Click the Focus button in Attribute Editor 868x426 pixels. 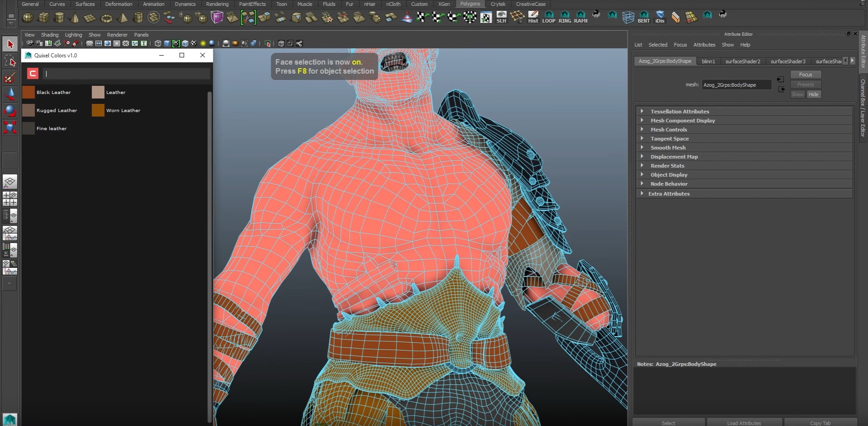pyautogui.click(x=806, y=75)
